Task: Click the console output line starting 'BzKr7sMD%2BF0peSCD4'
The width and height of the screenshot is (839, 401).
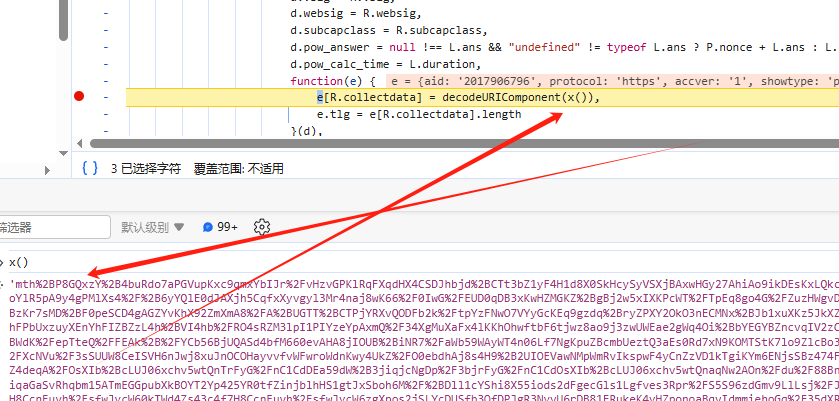Action: click(424, 313)
